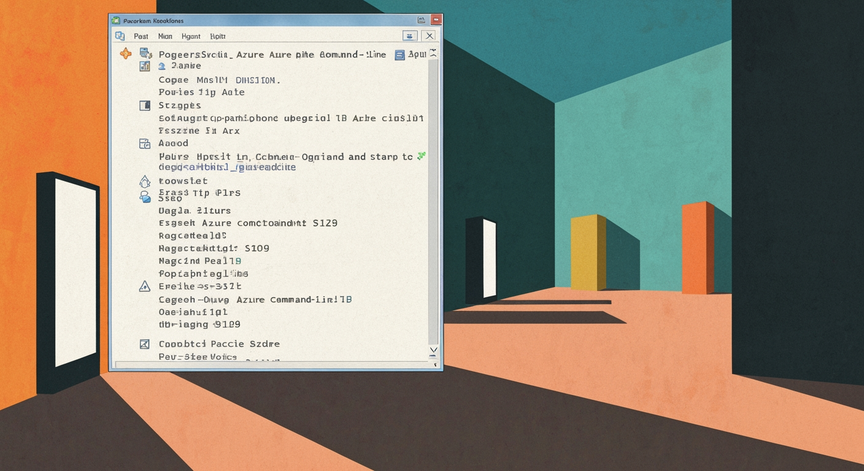The image size is (864, 471).
Task: Select the 'Aaood' row
Action: [x=173, y=143]
